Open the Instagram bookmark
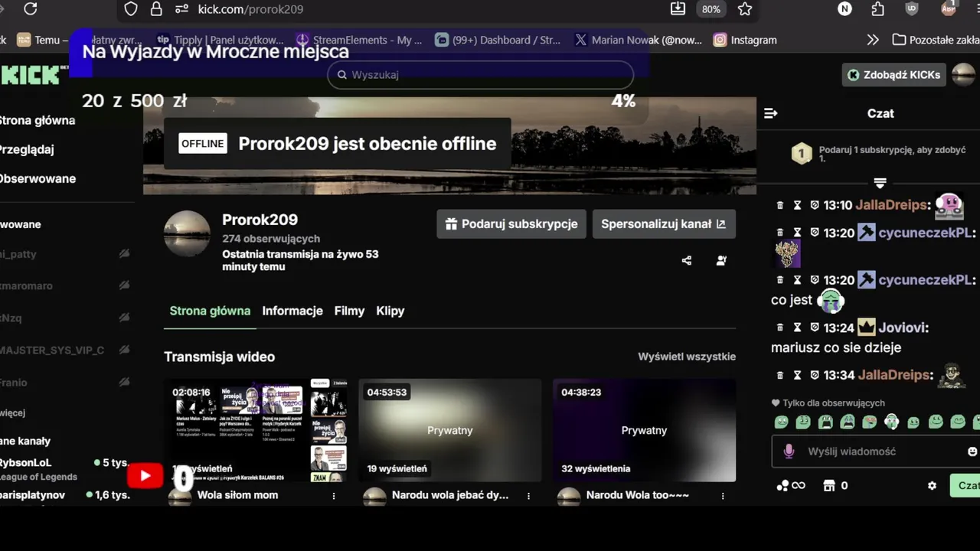Viewport: 980px width, 551px height. 745,40
